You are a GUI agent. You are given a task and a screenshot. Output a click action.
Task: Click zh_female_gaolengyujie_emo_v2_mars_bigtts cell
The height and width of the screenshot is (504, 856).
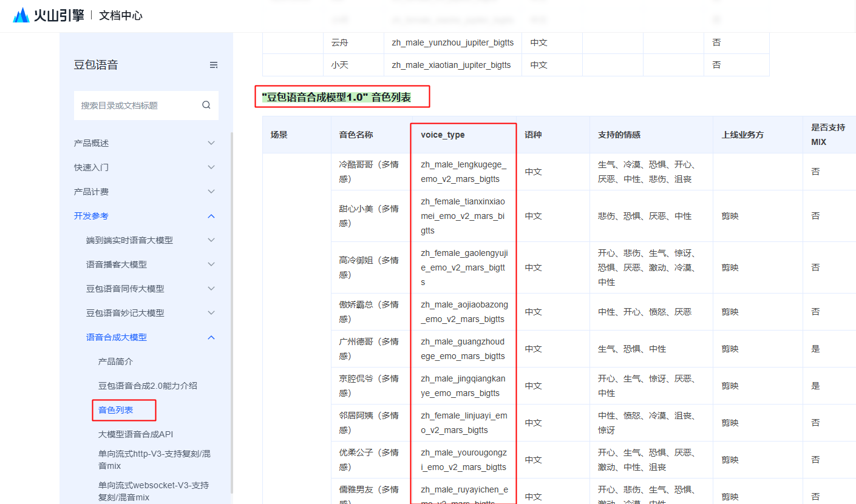[463, 267]
